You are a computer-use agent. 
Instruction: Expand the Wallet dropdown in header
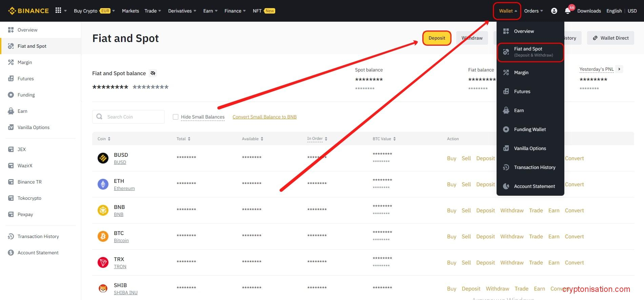[507, 11]
